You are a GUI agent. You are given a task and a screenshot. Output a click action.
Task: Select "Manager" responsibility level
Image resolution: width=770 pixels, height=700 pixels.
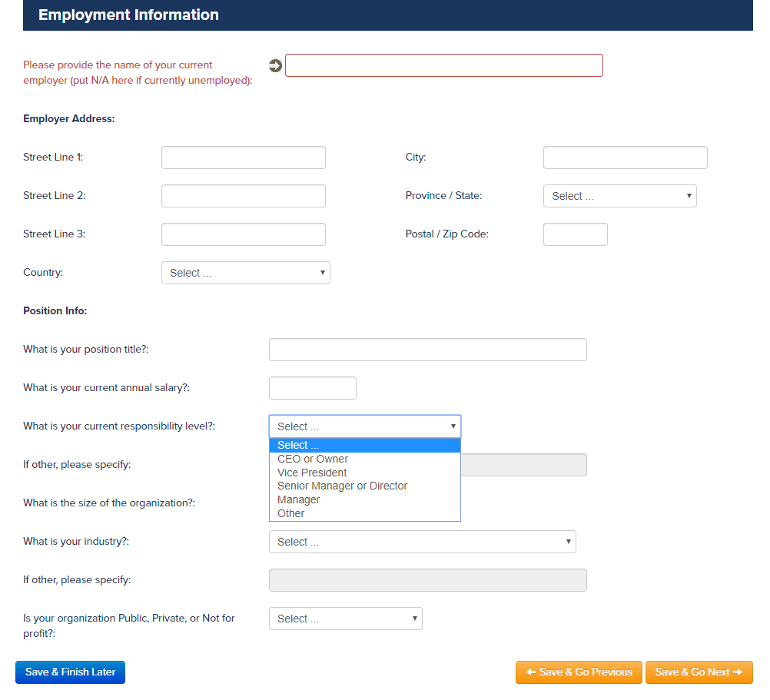pos(298,499)
